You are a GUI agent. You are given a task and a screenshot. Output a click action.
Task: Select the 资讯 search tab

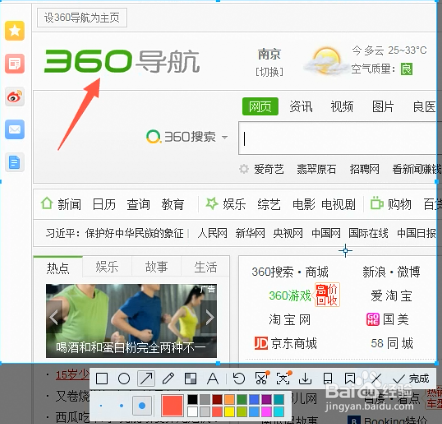pos(301,107)
